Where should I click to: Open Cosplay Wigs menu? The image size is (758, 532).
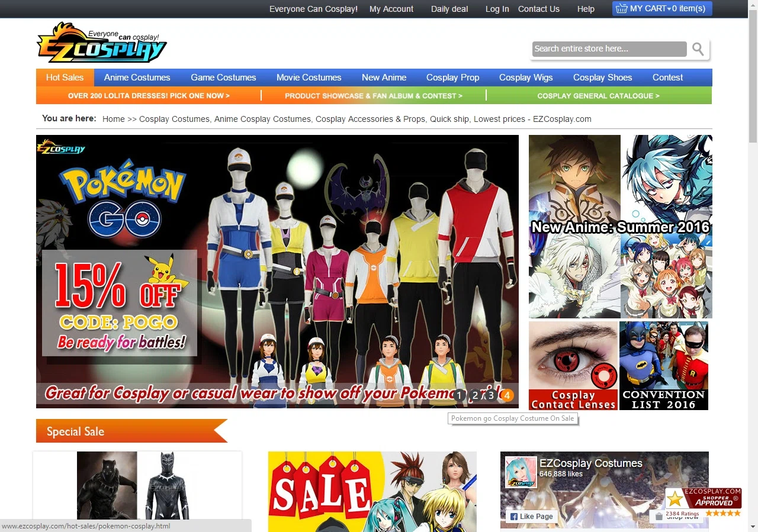click(x=526, y=78)
